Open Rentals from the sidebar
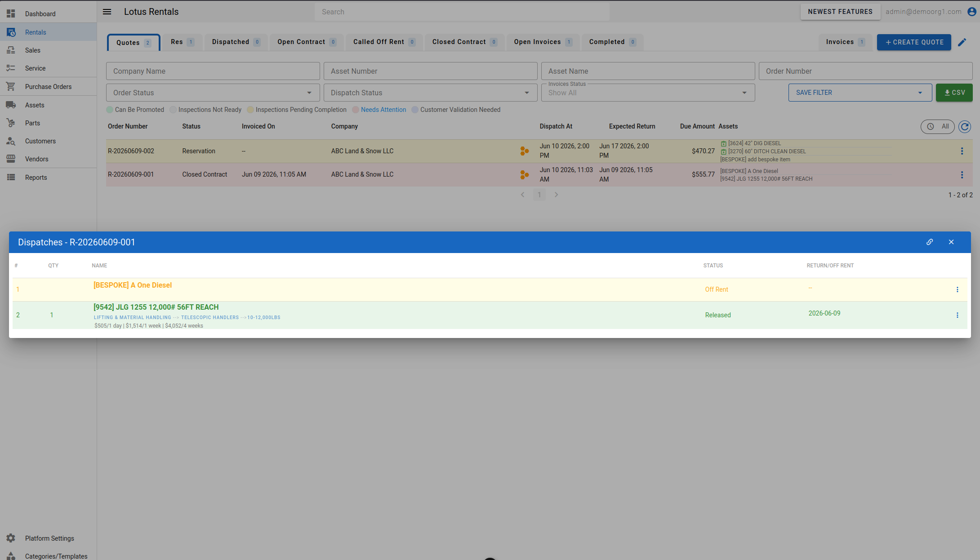The image size is (980, 560). tap(48, 32)
